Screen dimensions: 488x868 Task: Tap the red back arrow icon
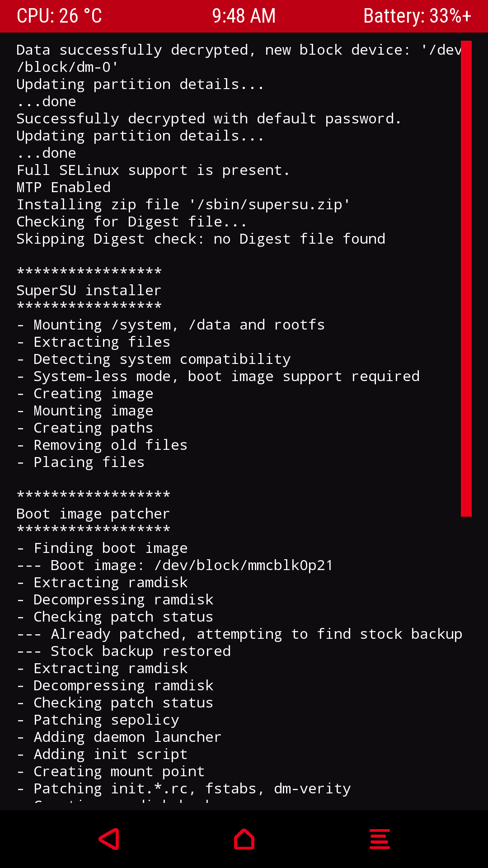[x=109, y=839]
